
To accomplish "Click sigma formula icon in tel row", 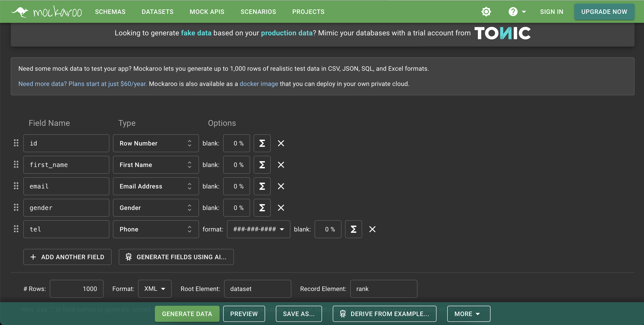I will click(353, 229).
